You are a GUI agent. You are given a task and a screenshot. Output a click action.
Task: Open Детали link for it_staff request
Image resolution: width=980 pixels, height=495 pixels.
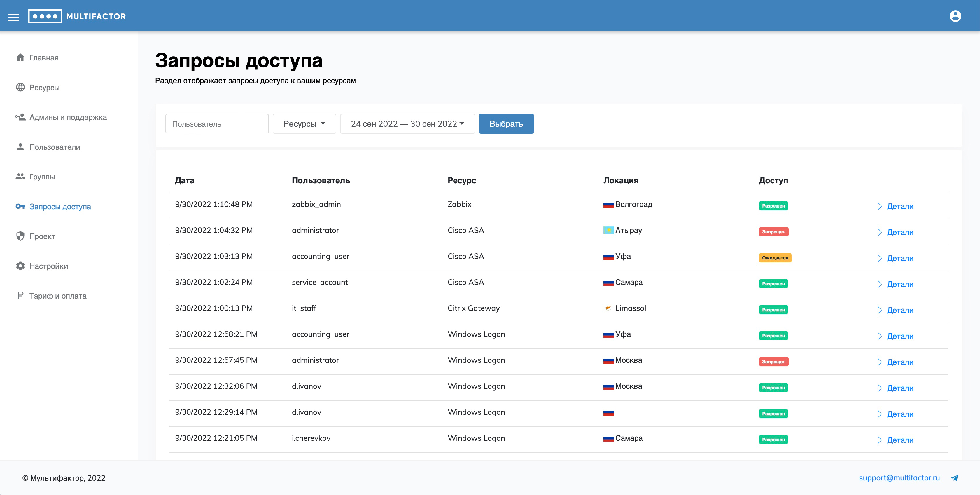(x=900, y=310)
